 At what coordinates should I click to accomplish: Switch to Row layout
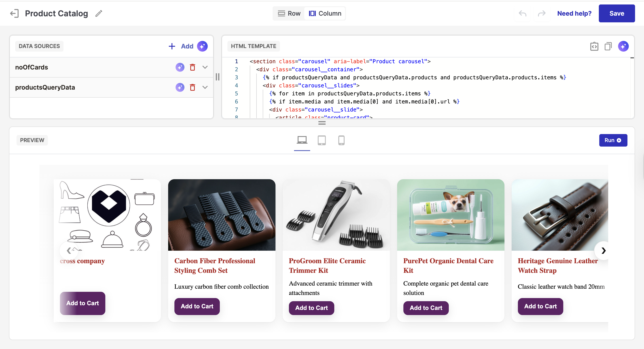289,13
